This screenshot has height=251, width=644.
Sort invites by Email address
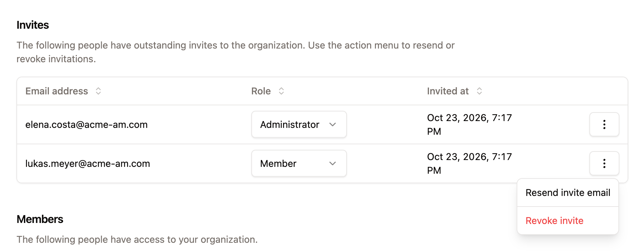coord(98,91)
